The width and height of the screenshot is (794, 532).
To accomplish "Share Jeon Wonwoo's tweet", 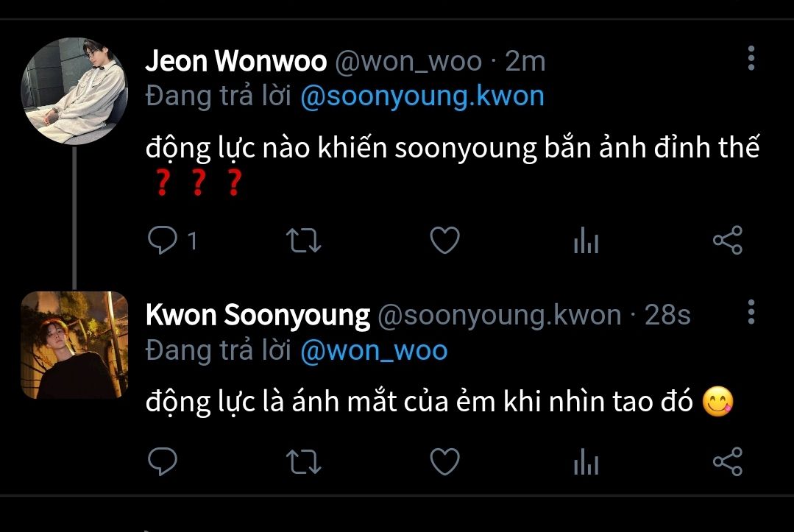I will 728,240.
